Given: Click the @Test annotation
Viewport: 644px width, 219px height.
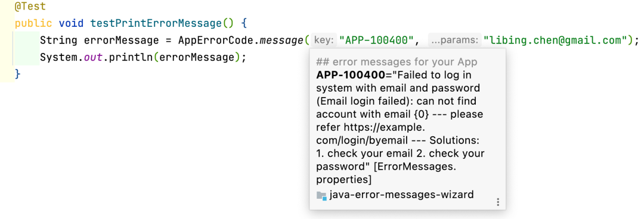Looking at the screenshot, I should pos(30,7).
